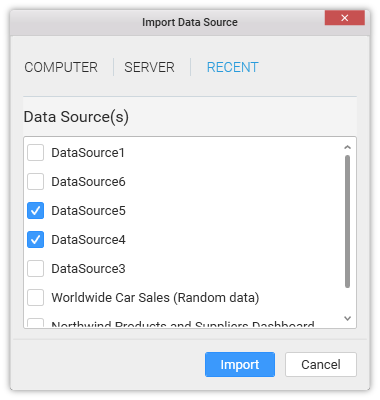Deselect the DataSource4 checkbox

pyautogui.click(x=35, y=240)
